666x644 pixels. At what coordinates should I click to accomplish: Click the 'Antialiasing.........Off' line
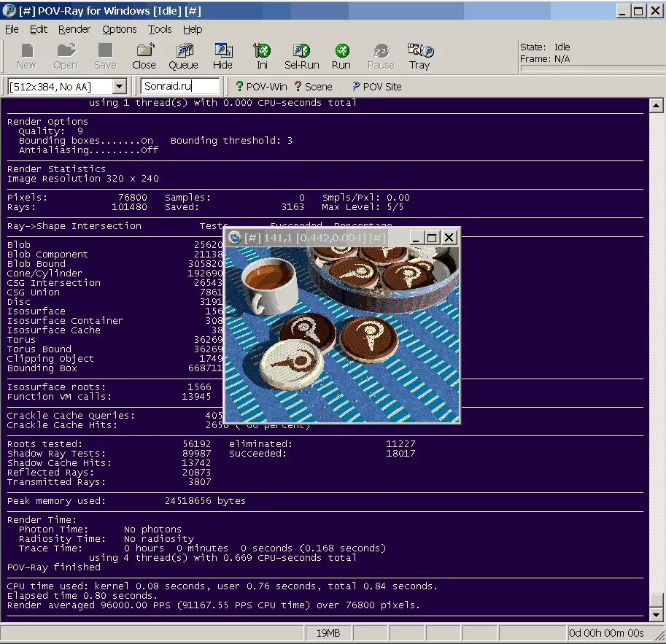pos(88,150)
